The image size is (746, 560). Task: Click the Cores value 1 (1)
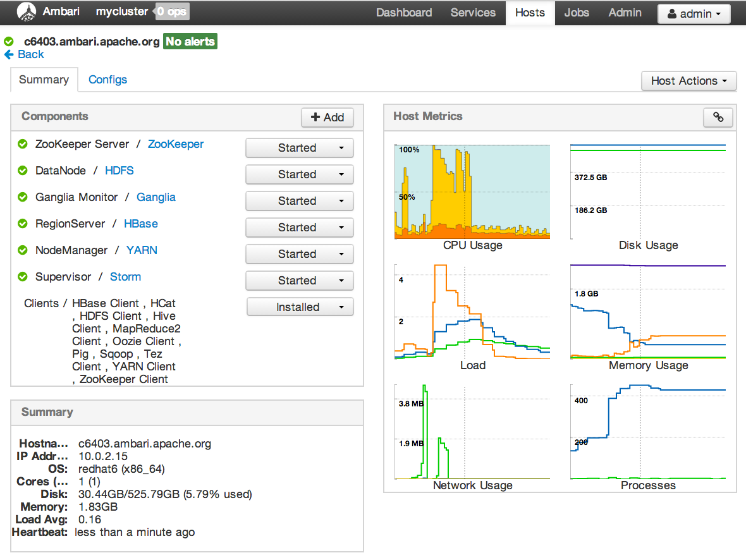89,482
